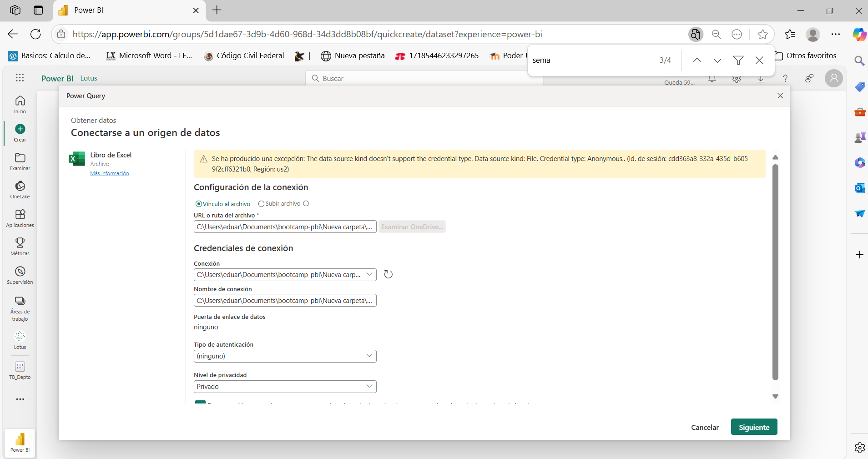Open Power BI help question mark
Screen dimensions: 868x459
coord(785,78)
